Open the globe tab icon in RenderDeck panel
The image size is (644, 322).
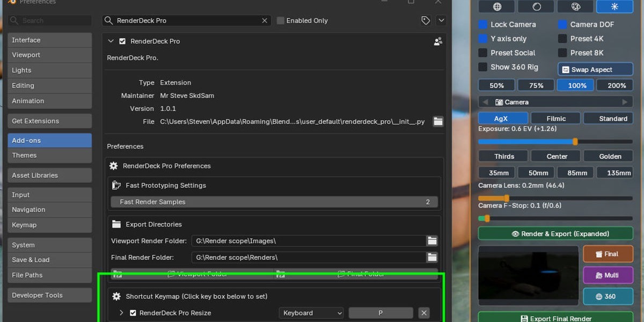497,6
